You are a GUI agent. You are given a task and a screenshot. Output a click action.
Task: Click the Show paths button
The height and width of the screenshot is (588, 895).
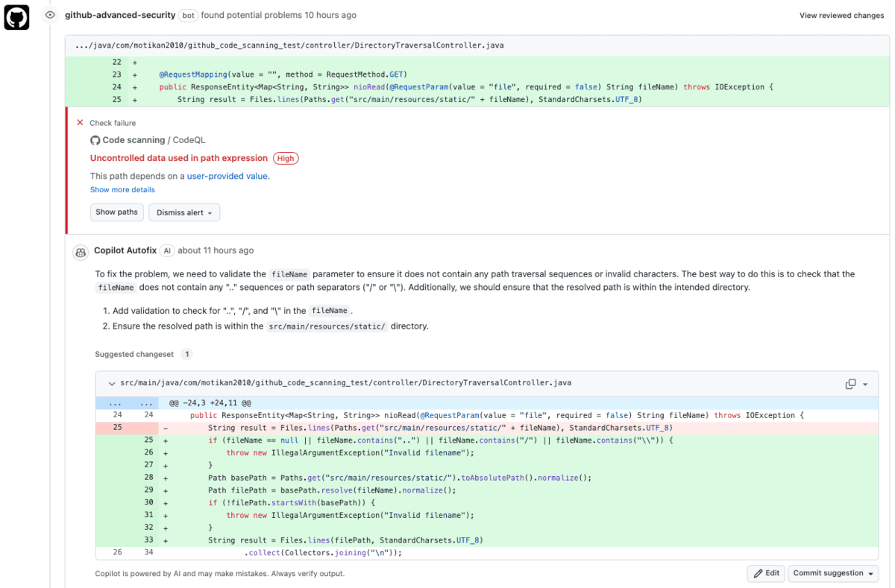[x=117, y=212]
